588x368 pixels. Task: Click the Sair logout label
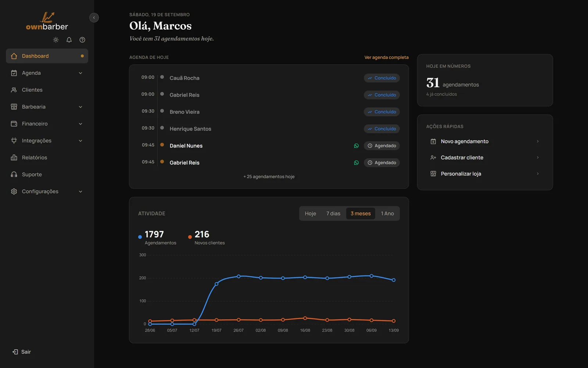click(26, 352)
